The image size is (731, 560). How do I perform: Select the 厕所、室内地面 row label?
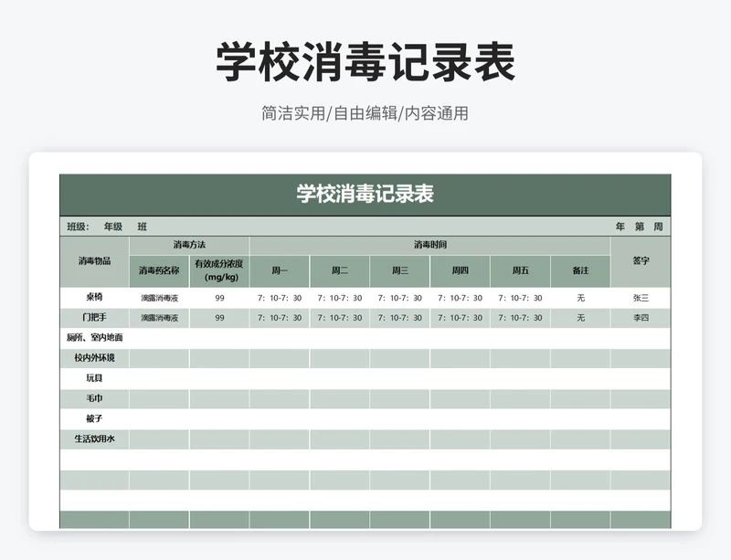coord(95,338)
